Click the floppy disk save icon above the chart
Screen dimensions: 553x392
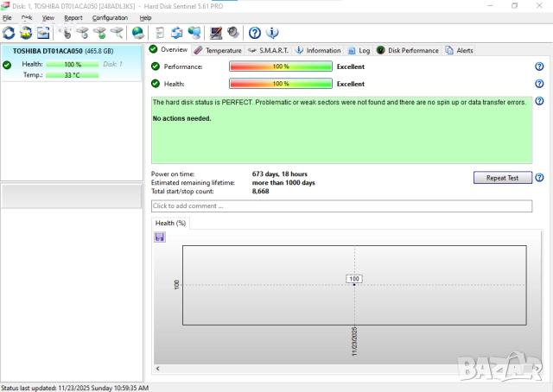tap(160, 237)
